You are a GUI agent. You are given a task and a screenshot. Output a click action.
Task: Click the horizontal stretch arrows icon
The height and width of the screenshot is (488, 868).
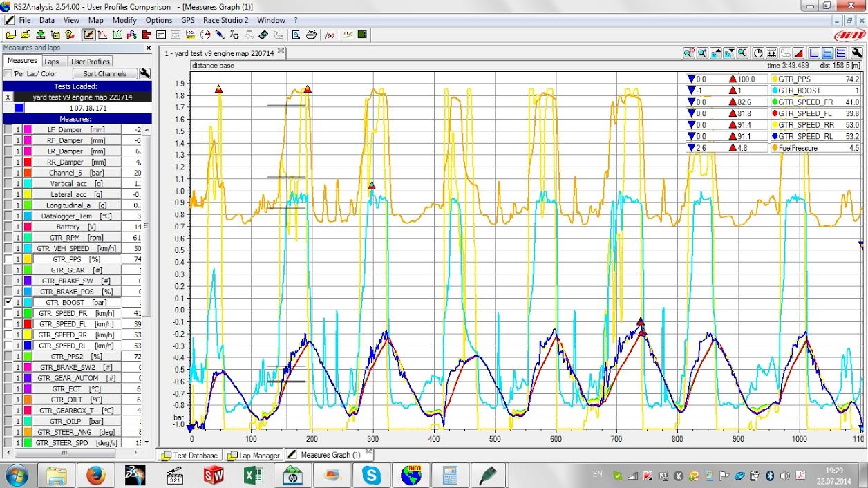(771, 53)
